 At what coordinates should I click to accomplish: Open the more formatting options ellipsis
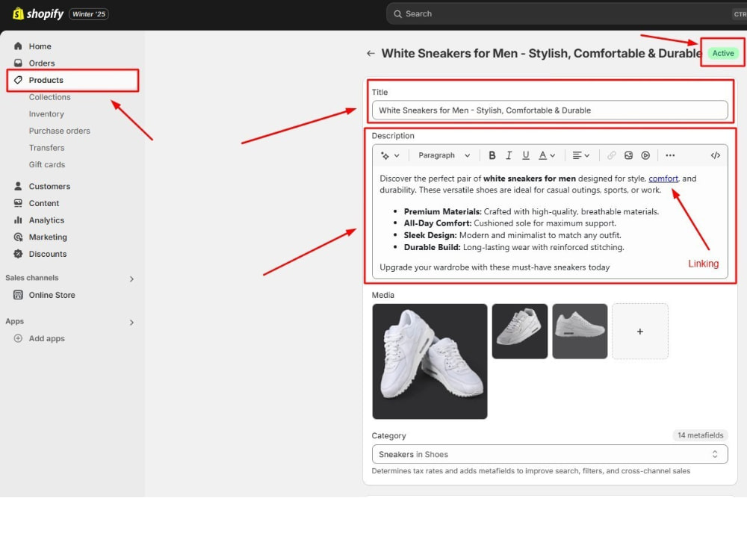click(670, 155)
